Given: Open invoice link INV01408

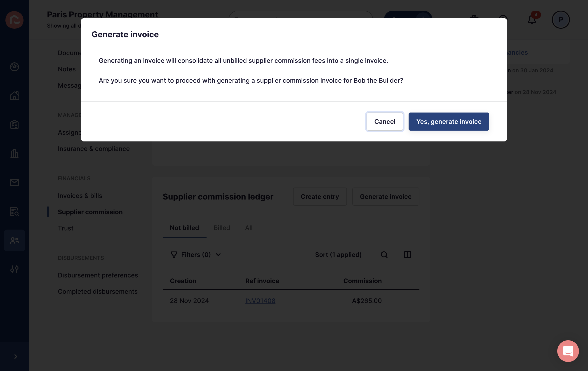Looking at the screenshot, I should [260, 301].
